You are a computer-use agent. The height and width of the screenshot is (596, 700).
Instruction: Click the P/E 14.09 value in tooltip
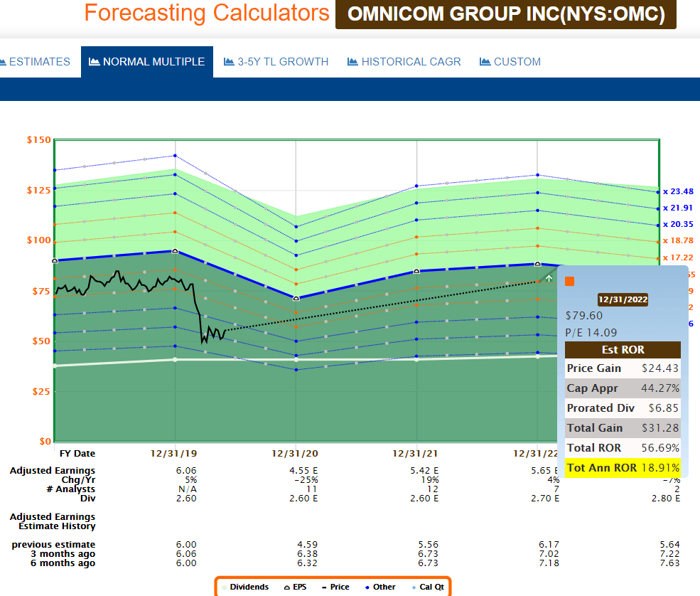[591, 332]
